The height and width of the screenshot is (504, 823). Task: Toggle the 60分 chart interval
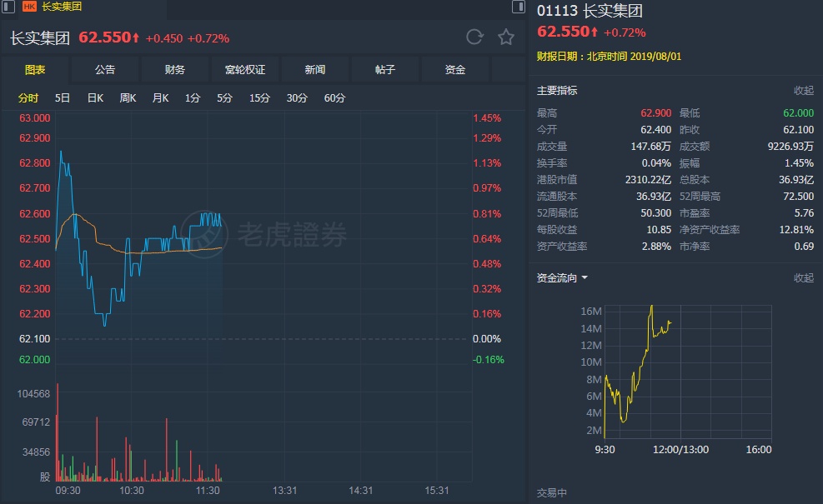click(x=334, y=98)
